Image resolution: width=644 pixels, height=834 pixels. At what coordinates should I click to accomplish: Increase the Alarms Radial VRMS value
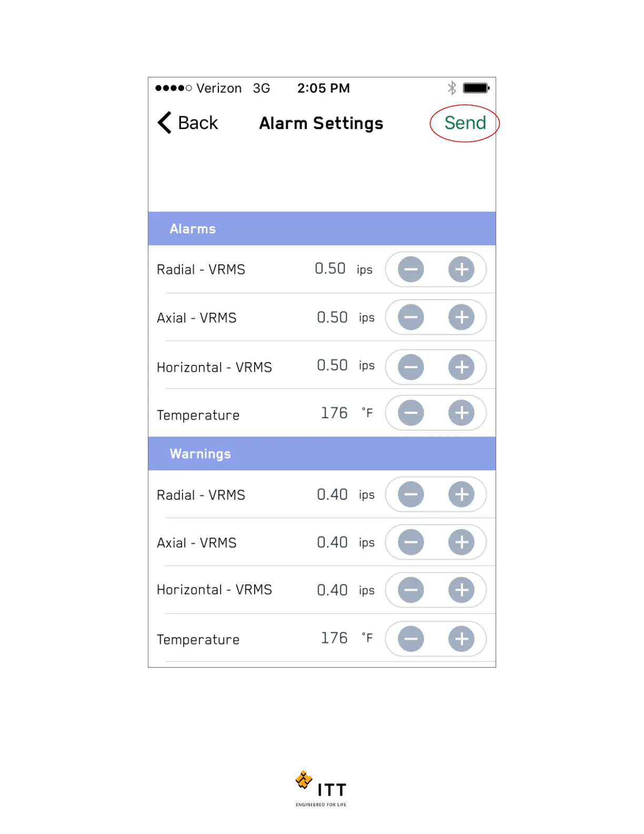(x=461, y=270)
